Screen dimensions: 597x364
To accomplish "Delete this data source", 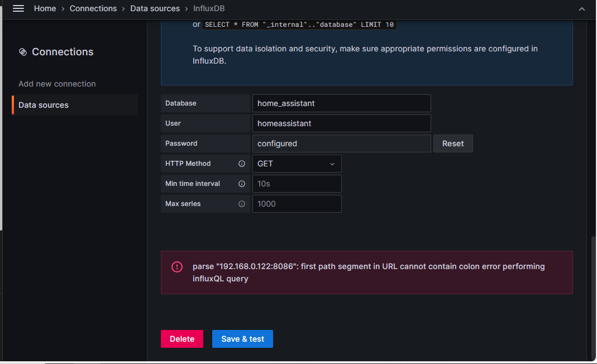I will click(182, 339).
